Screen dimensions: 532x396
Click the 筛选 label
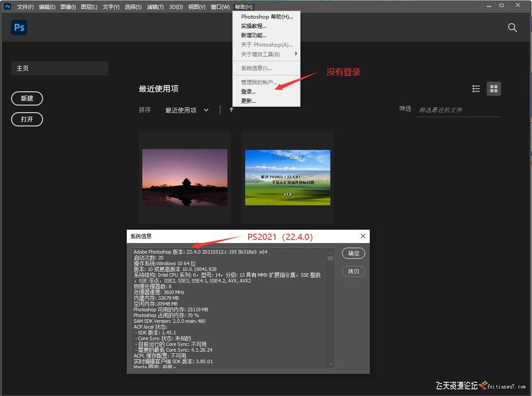[x=405, y=109]
